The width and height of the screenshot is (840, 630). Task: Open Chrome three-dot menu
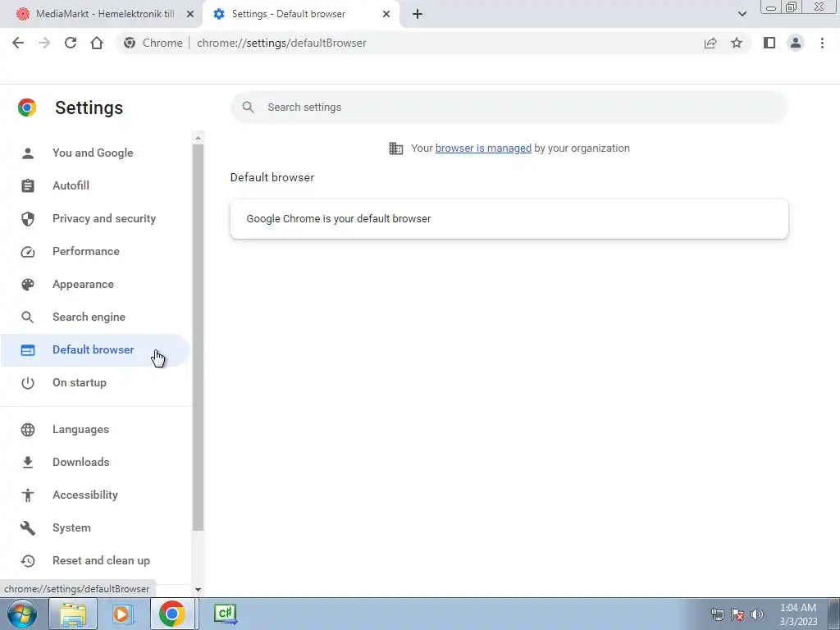click(x=822, y=43)
